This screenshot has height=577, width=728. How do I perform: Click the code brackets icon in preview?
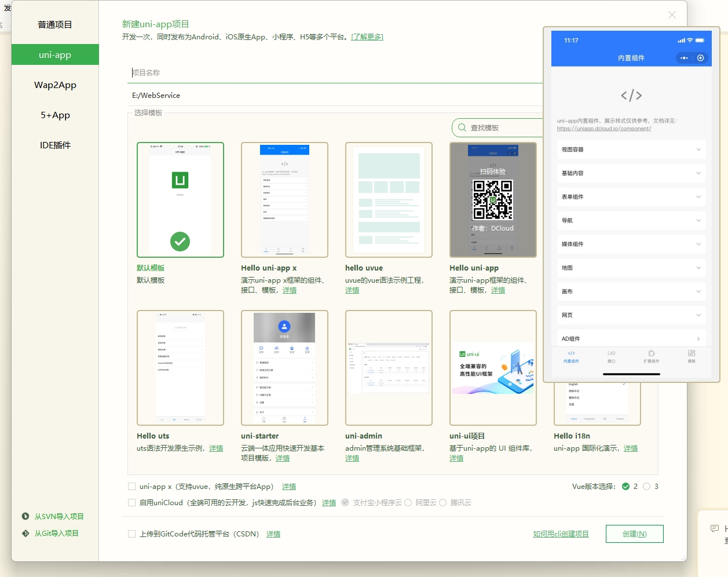pos(631,96)
